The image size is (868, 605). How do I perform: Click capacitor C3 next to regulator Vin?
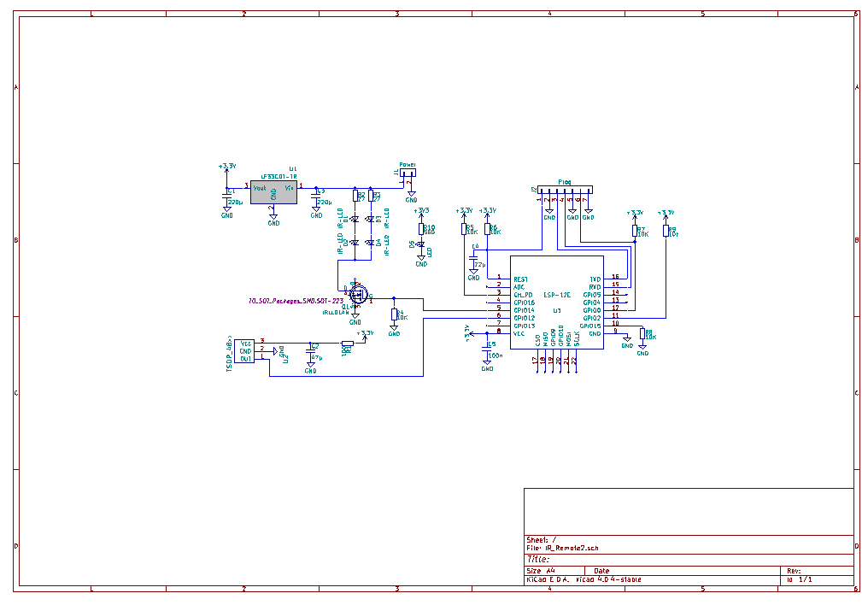point(316,197)
